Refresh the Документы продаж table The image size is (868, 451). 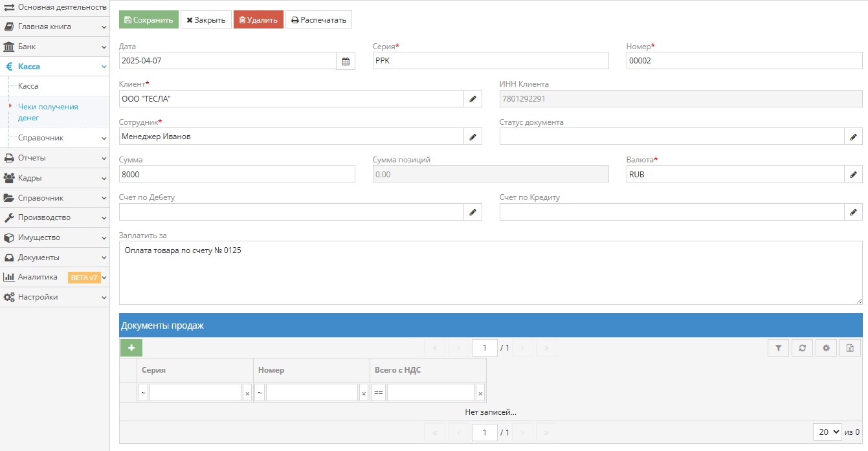tap(802, 348)
